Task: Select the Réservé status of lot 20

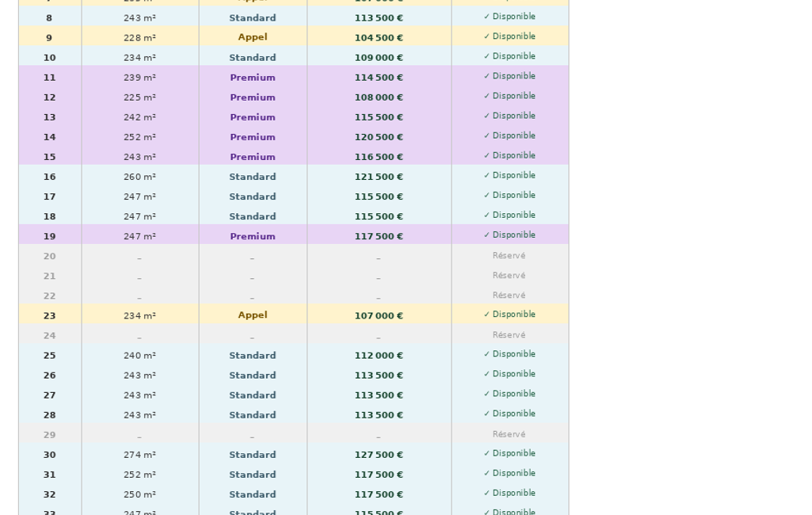Action: pos(509,255)
